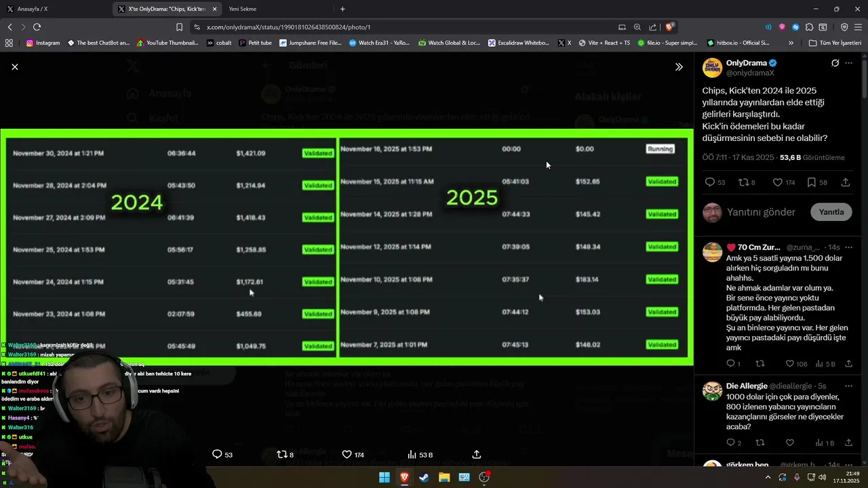
Task: Collapse the tweet side panel arrows
Action: pos(679,66)
